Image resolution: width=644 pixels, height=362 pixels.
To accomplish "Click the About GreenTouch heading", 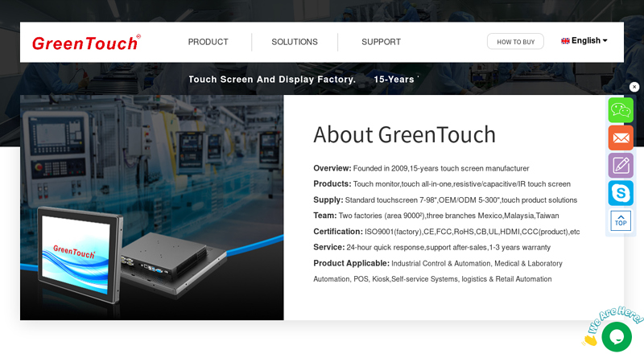I will pos(405,134).
